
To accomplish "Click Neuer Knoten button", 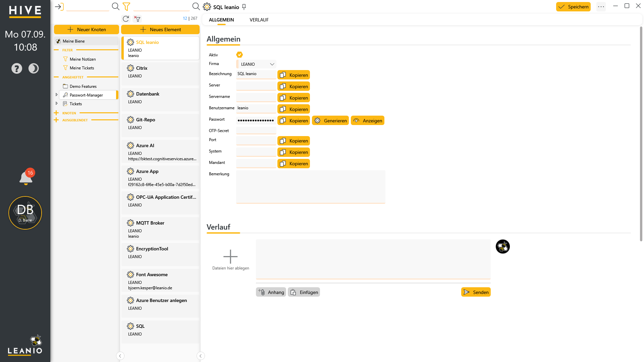I will click(x=87, y=29).
